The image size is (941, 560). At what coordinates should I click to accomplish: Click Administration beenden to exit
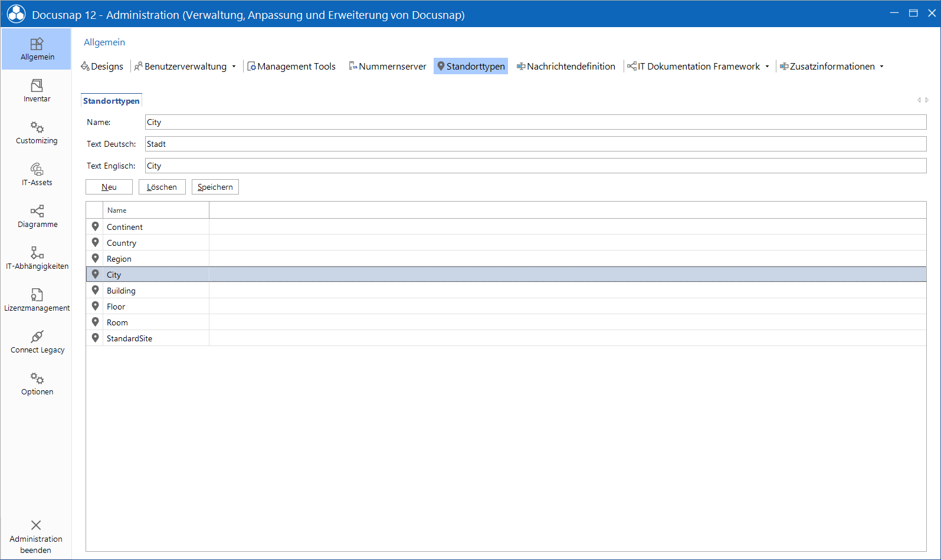36,536
